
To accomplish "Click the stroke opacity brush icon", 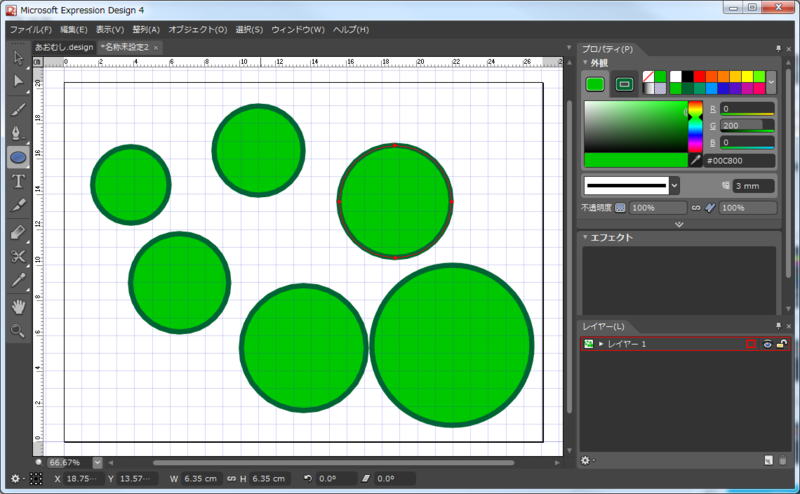I will [x=710, y=208].
